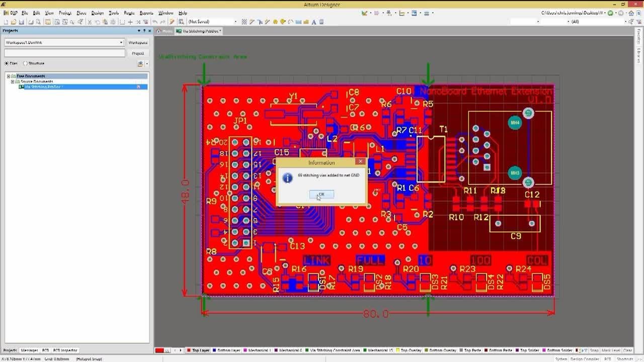Click the Project button
Image resolution: width=644 pixels, height=362 pixels.
pyautogui.click(x=138, y=53)
